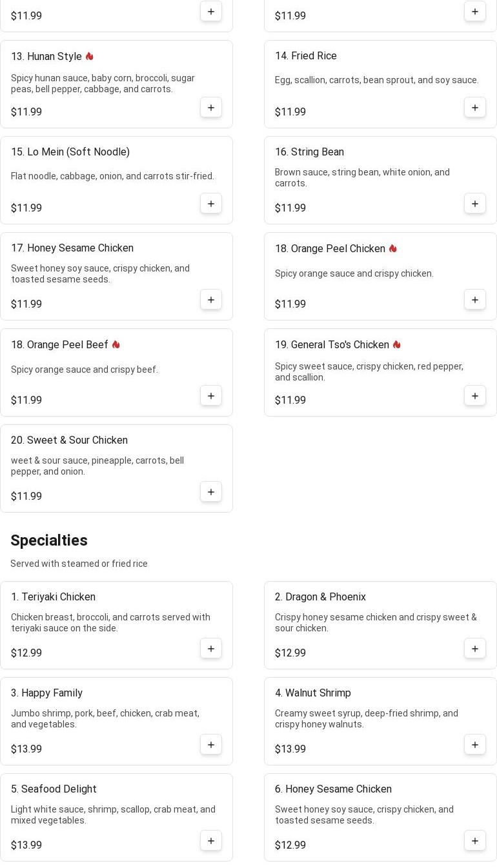Viewport: 497px width, 868px height.
Task: Add Seafood Delight to order
Action: pyautogui.click(x=211, y=841)
